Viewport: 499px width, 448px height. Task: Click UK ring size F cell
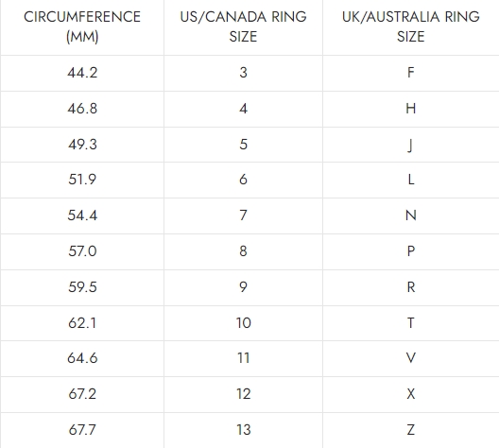411,73
